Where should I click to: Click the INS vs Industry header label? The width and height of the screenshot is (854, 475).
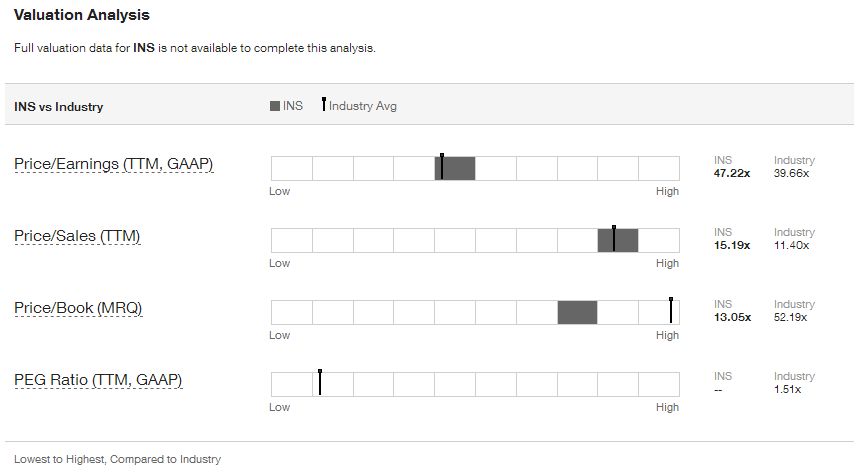[x=59, y=106]
